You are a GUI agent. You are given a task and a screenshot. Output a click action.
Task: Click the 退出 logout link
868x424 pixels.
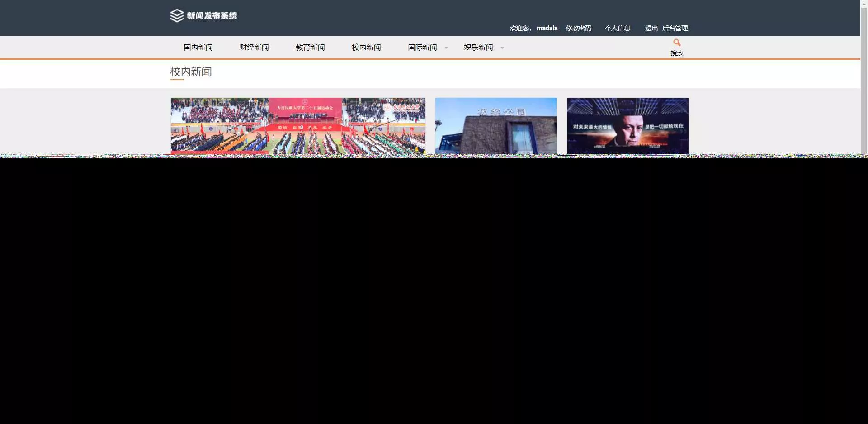pyautogui.click(x=651, y=28)
